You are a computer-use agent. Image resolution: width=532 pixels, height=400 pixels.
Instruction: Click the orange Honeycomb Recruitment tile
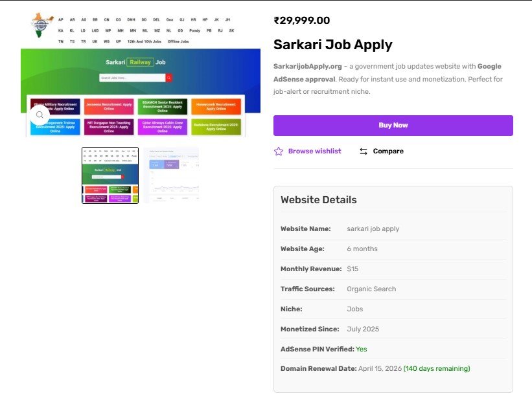click(x=216, y=106)
